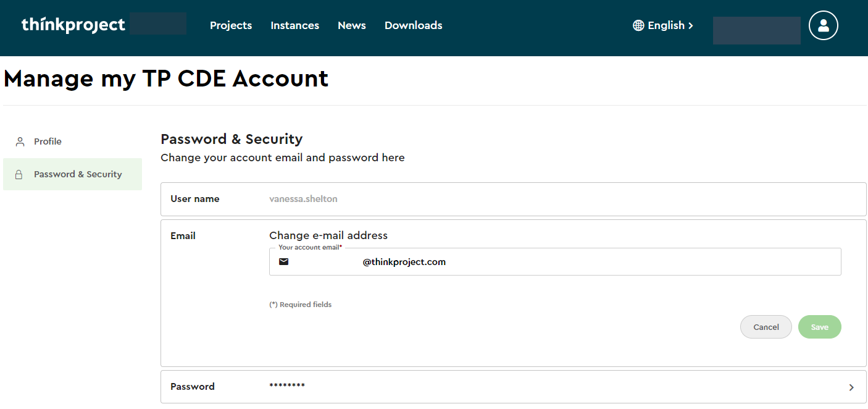Click into the account email input field
Screen dimensions: 868x409
point(556,262)
